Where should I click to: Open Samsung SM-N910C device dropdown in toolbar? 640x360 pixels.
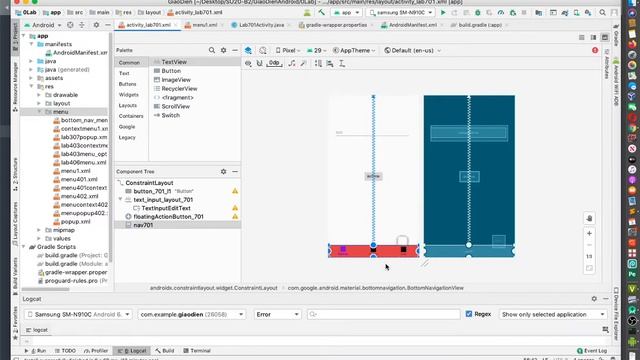coord(400,13)
